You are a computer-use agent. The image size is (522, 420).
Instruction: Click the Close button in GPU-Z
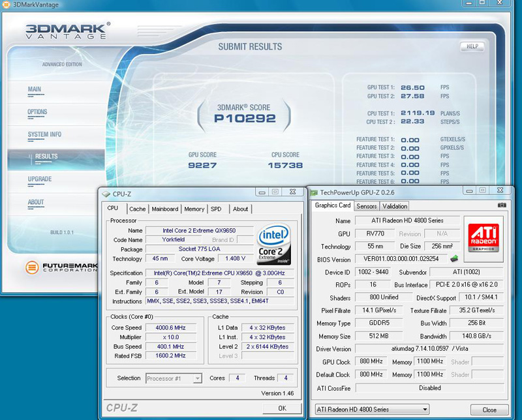click(x=489, y=410)
